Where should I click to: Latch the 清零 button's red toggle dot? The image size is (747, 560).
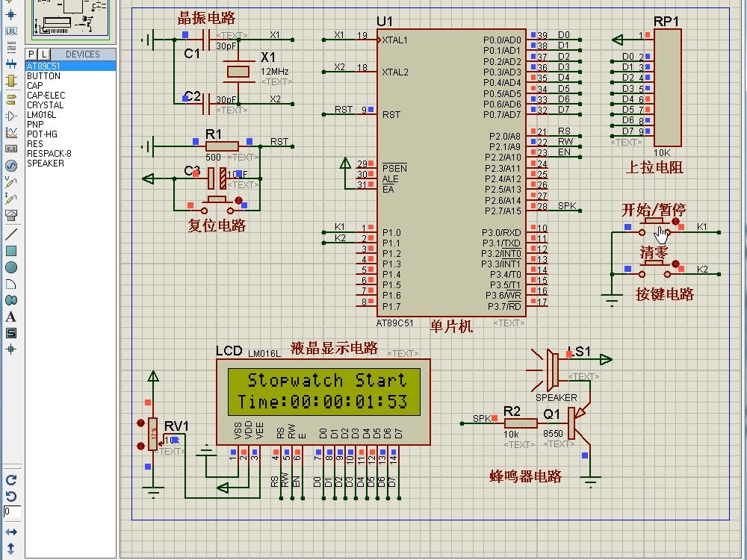pos(675,264)
